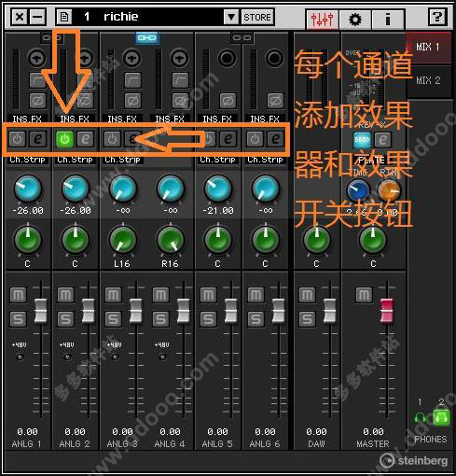
Task: Open settings with the gear icon
Action: click(x=355, y=20)
